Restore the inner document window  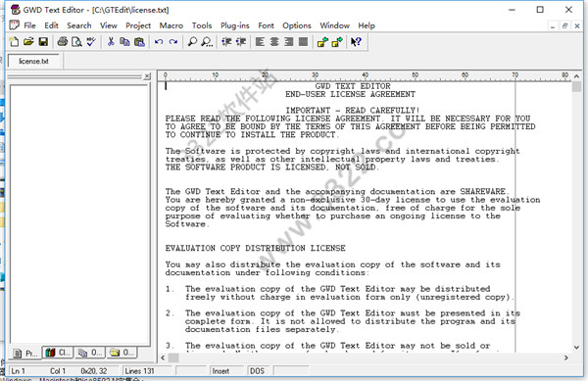[x=564, y=25]
